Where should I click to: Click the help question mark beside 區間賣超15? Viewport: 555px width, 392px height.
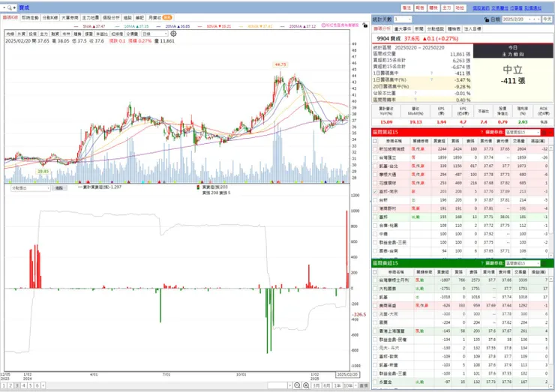coord(481,263)
